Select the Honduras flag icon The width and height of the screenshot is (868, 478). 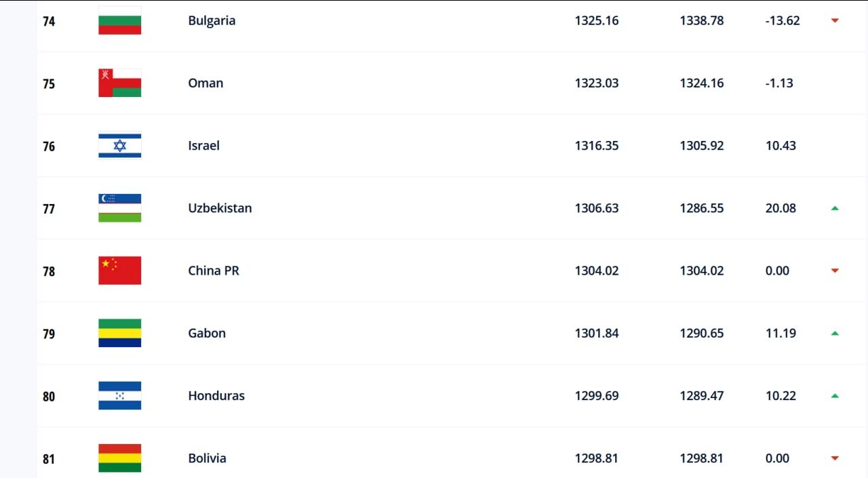[119, 395]
